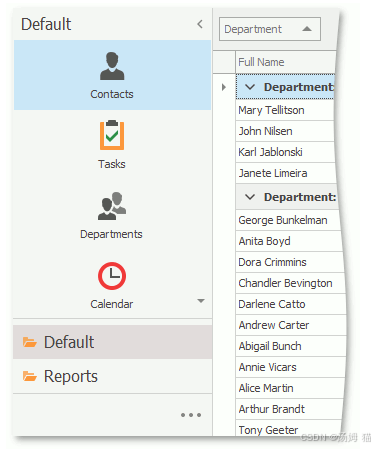Select the Darlene Catto row
Screen dimensions: 375x449
[x=291, y=304]
